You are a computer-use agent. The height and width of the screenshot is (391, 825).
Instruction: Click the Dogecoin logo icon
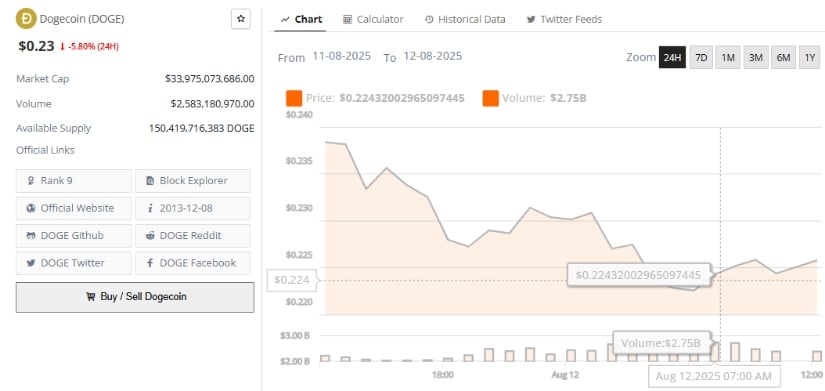[x=26, y=19]
